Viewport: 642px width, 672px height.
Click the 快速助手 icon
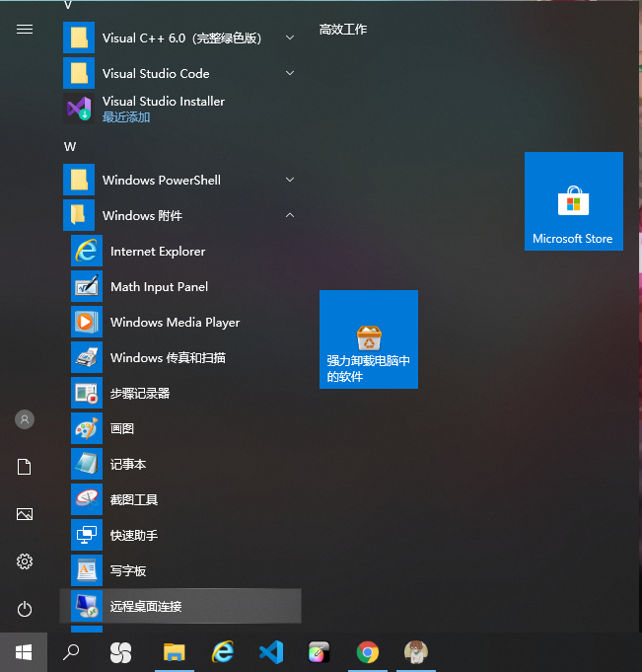point(87,535)
